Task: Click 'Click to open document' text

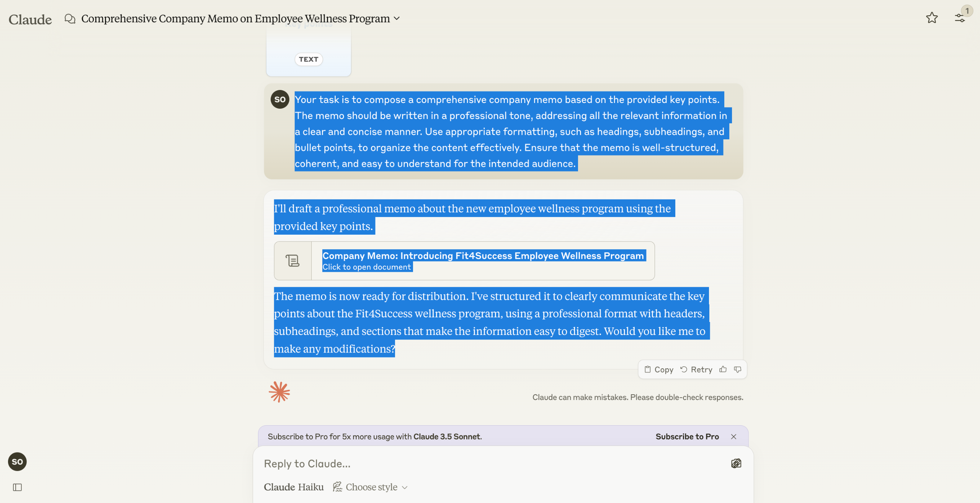Action: tap(366, 267)
